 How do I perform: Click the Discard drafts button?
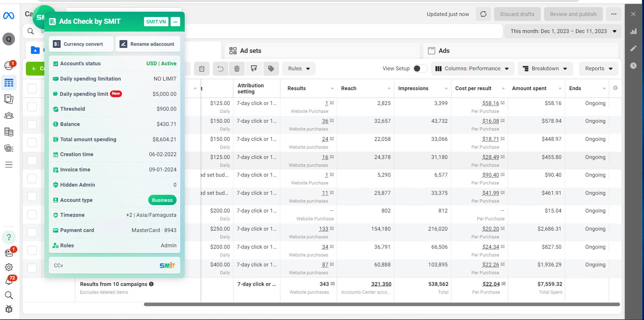click(x=517, y=14)
